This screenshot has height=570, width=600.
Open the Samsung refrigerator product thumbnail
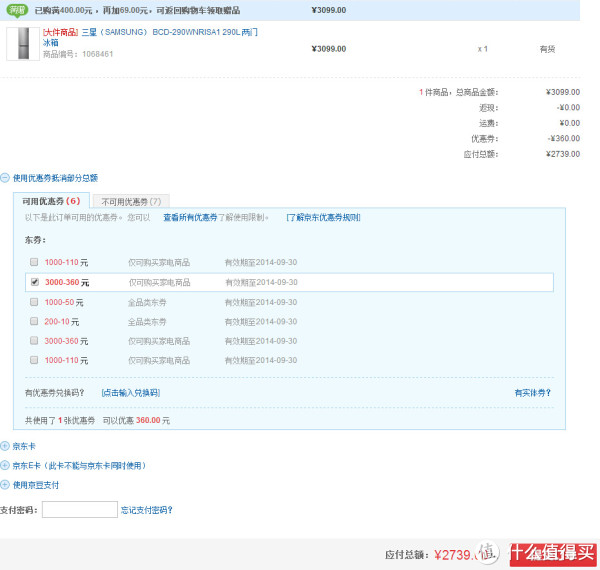point(23,44)
